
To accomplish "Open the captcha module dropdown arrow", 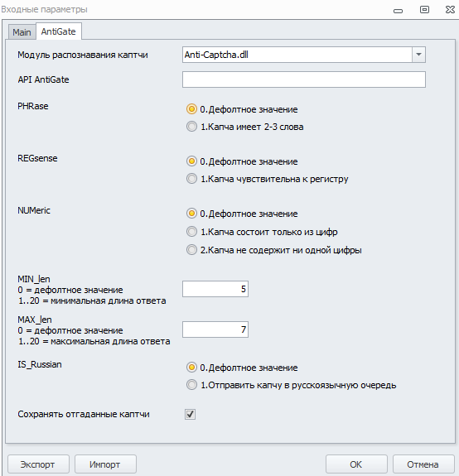I will pos(418,55).
